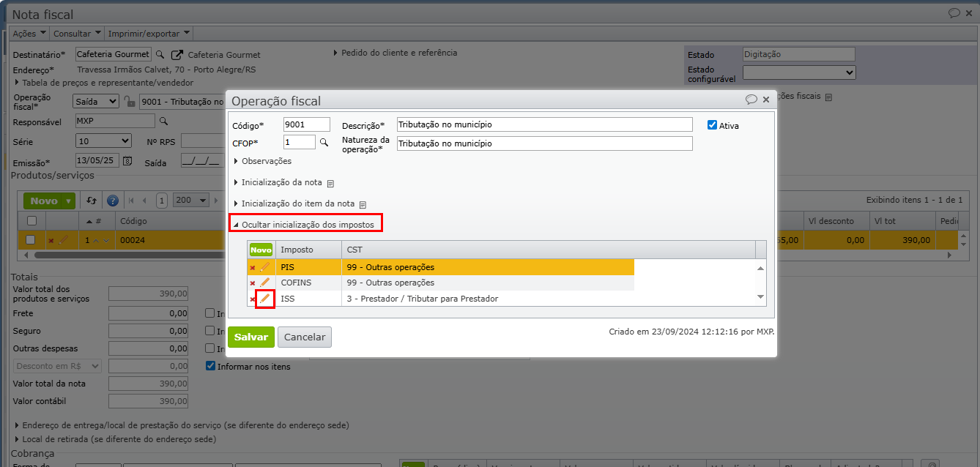Open comments icon in Nota fiscal title bar
This screenshot has width=980, height=467.
tap(954, 13)
